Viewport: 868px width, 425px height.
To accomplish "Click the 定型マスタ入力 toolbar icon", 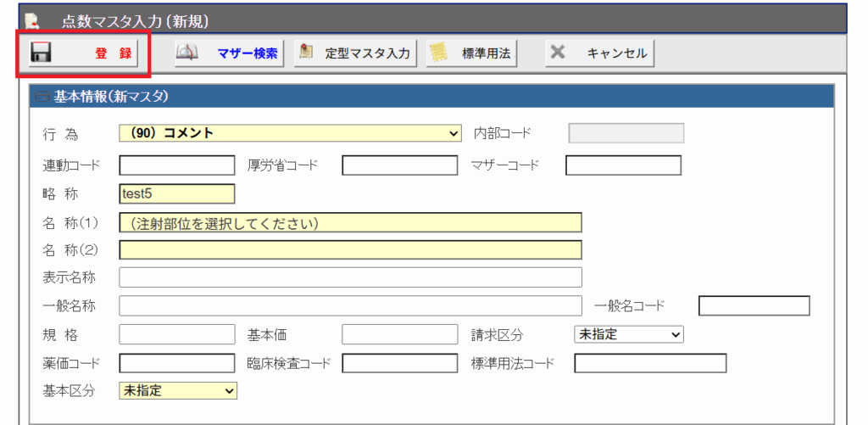I will click(306, 53).
